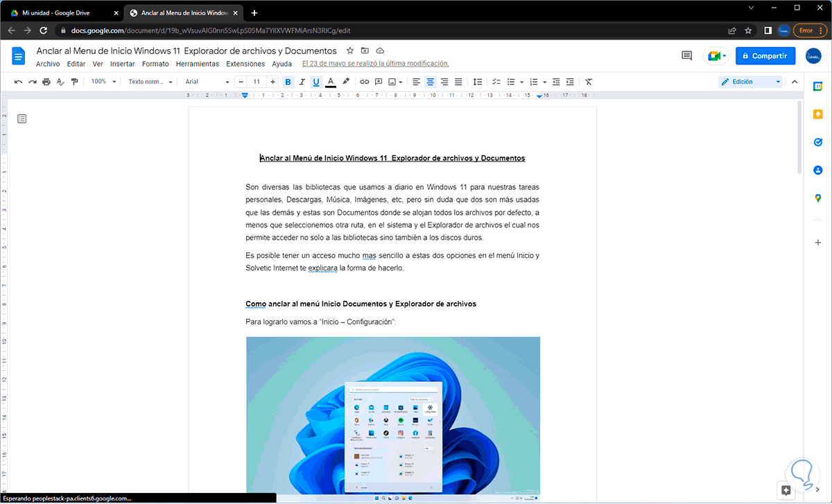Align the text to the left
Viewport: 832px width, 504px height.
(417, 82)
